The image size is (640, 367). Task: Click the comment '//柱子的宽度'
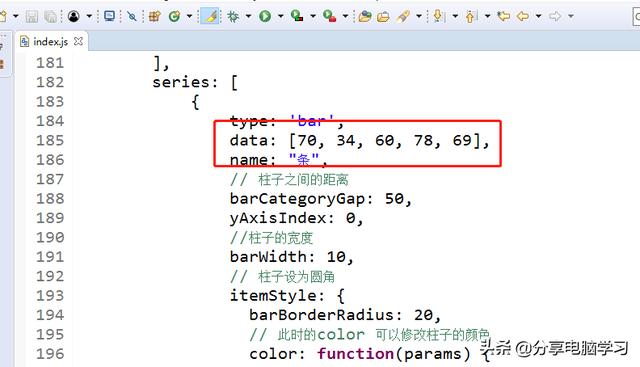pyautogui.click(x=271, y=238)
